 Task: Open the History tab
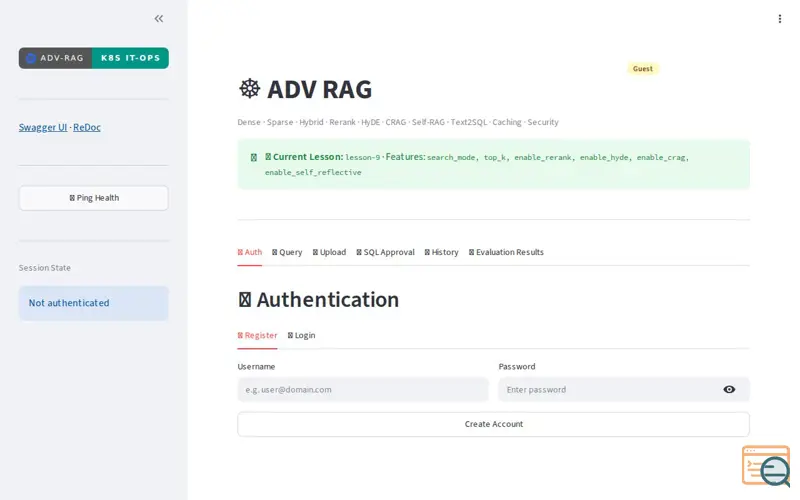[441, 252]
